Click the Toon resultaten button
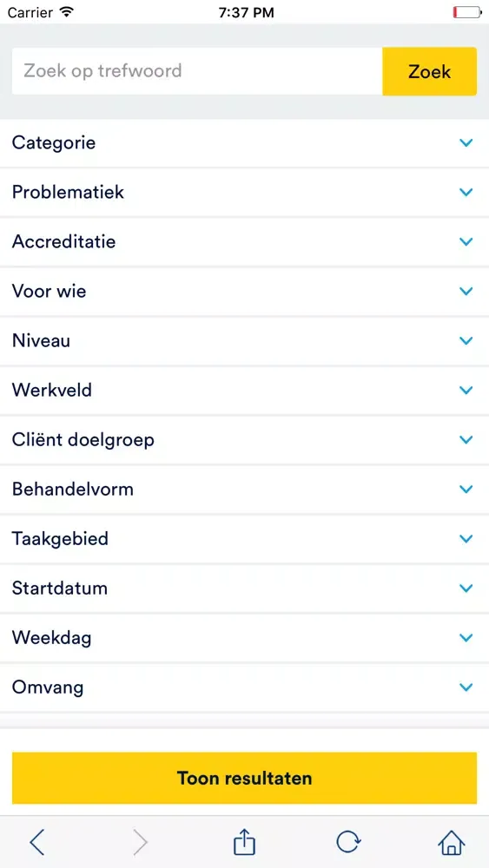Viewport: 489px width, 868px height. coord(244,778)
